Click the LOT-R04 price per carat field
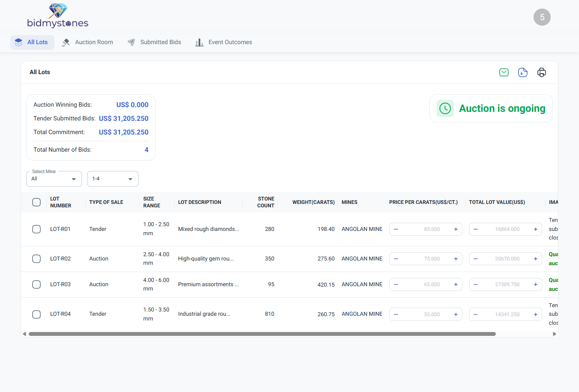The height and width of the screenshot is (392, 579). click(426, 314)
